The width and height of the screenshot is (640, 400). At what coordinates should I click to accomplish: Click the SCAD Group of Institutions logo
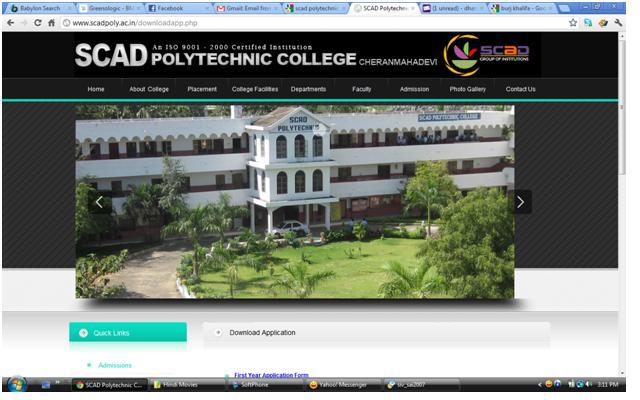(x=486, y=55)
